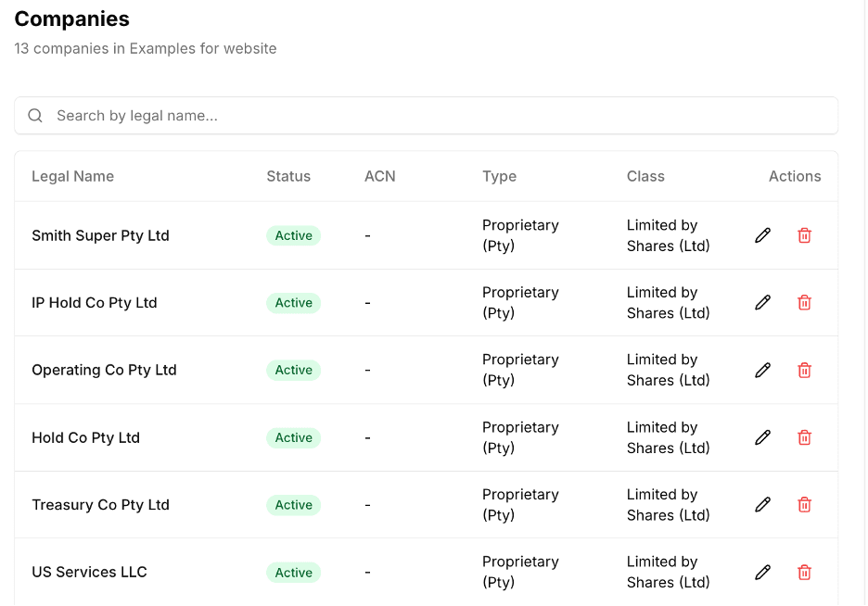
Task: Click the Hold Co Pty Ltd company name
Action: (x=85, y=437)
